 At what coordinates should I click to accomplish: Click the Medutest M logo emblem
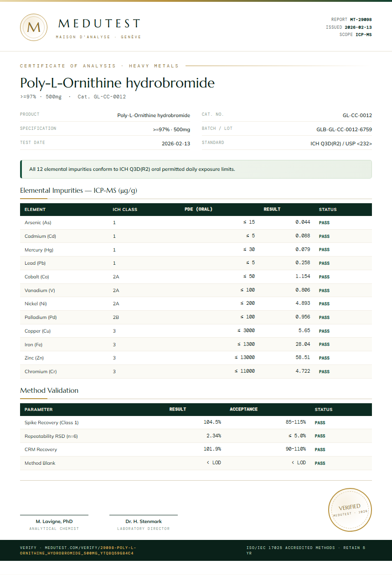coord(34,27)
